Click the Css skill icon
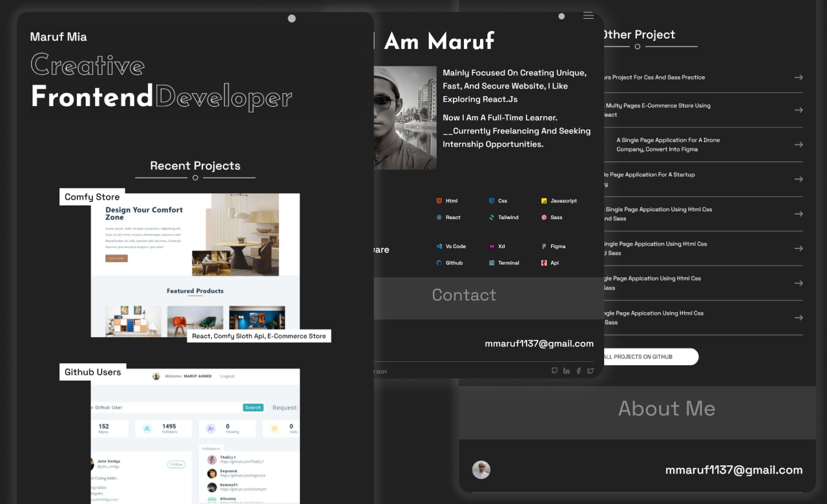Screen dimensions: 827x504 [x=492, y=201]
